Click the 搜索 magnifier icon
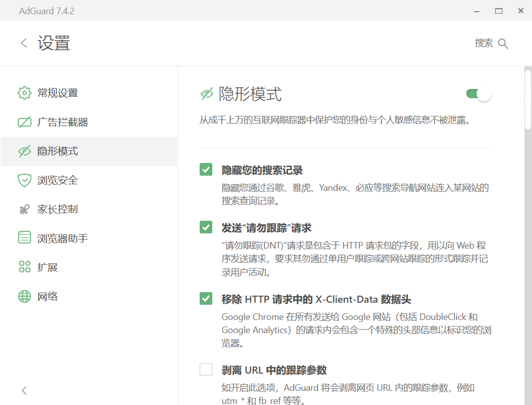Image resolution: width=532 pixels, height=405 pixels. pyautogui.click(x=503, y=44)
